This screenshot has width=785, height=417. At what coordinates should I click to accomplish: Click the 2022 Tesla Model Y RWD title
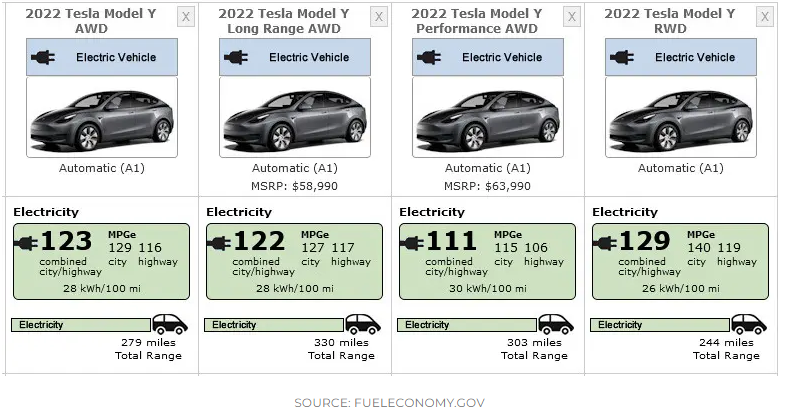(669, 21)
